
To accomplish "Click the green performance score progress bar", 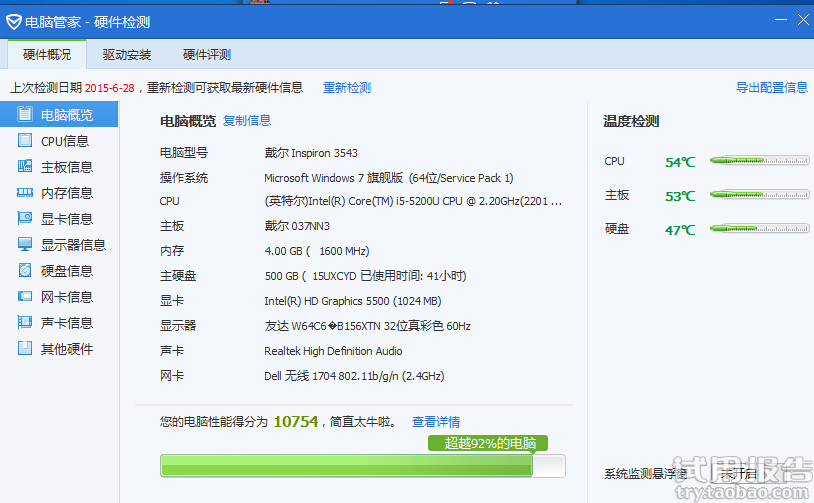I will click(362, 466).
